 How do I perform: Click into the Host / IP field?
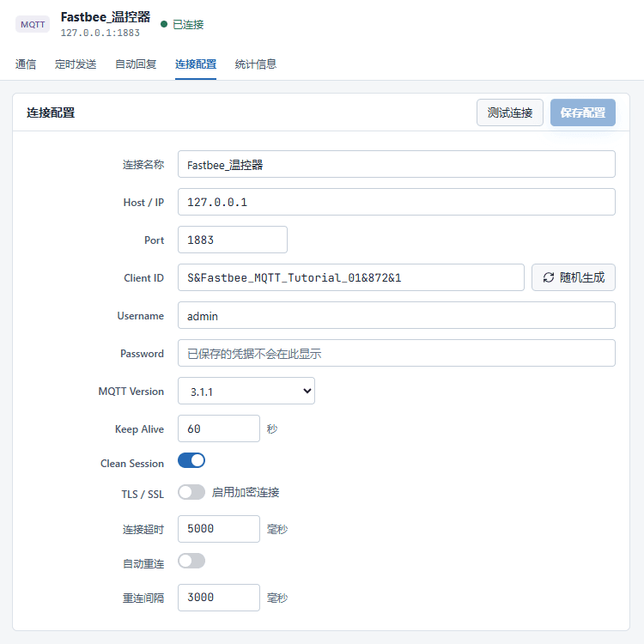coord(397,202)
